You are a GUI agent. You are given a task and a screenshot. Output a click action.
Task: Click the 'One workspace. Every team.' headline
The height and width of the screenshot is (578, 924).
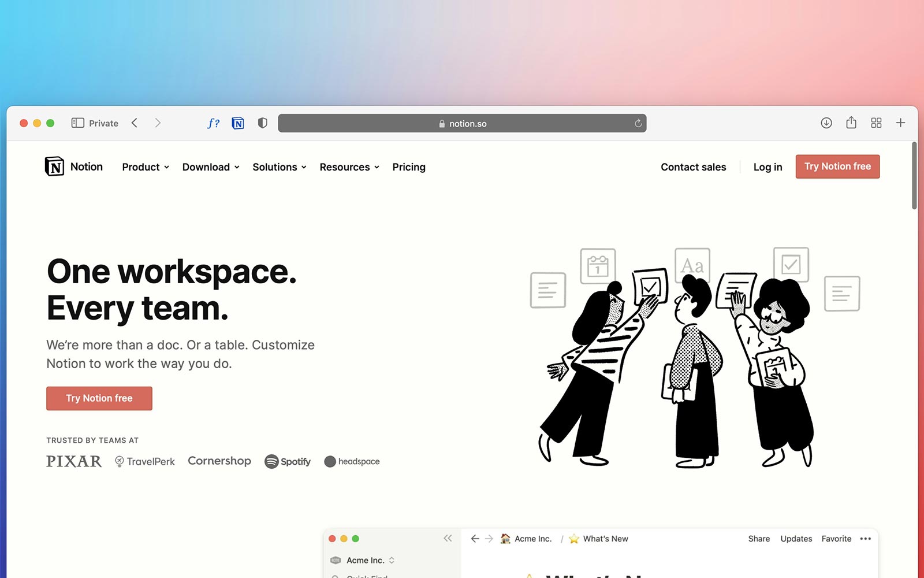point(172,290)
